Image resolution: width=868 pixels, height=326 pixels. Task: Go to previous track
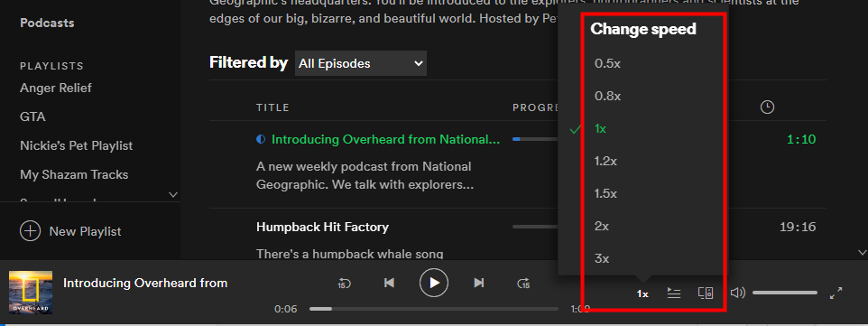[389, 283]
